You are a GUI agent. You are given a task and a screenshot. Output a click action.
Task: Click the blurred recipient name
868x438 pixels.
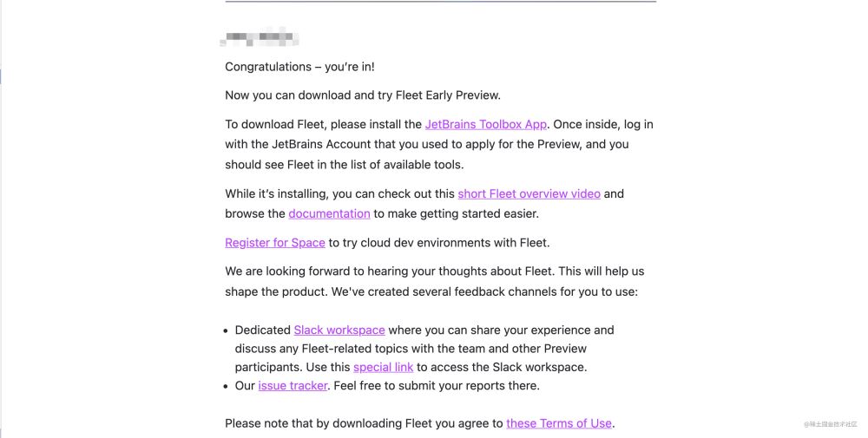point(261,38)
